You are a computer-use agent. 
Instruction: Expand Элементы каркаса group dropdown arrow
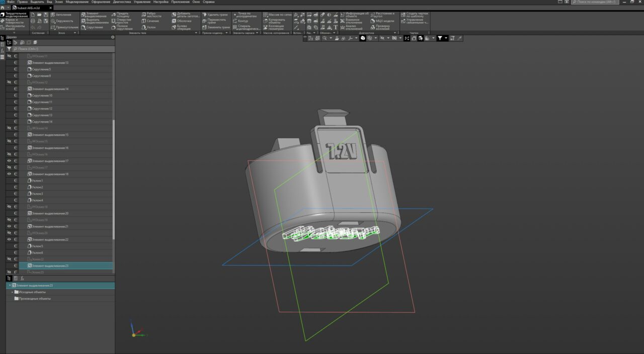(x=257, y=33)
